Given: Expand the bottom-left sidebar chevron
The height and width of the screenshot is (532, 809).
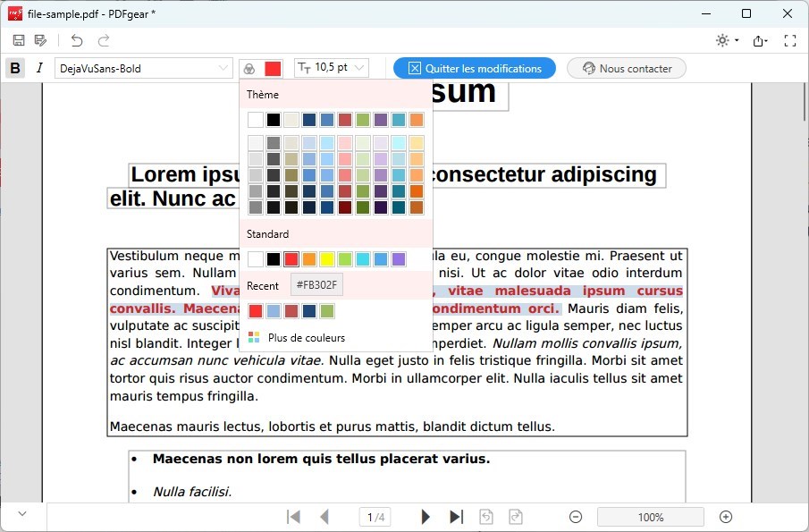Looking at the screenshot, I should [21, 514].
